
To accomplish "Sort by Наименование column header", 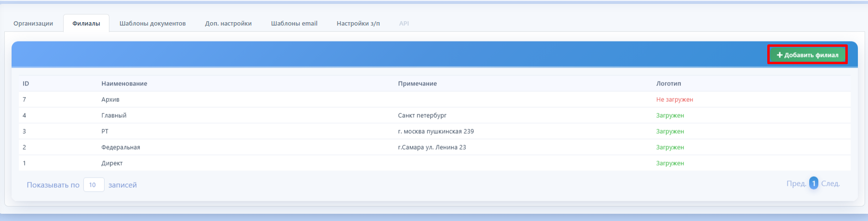I will coord(124,83).
